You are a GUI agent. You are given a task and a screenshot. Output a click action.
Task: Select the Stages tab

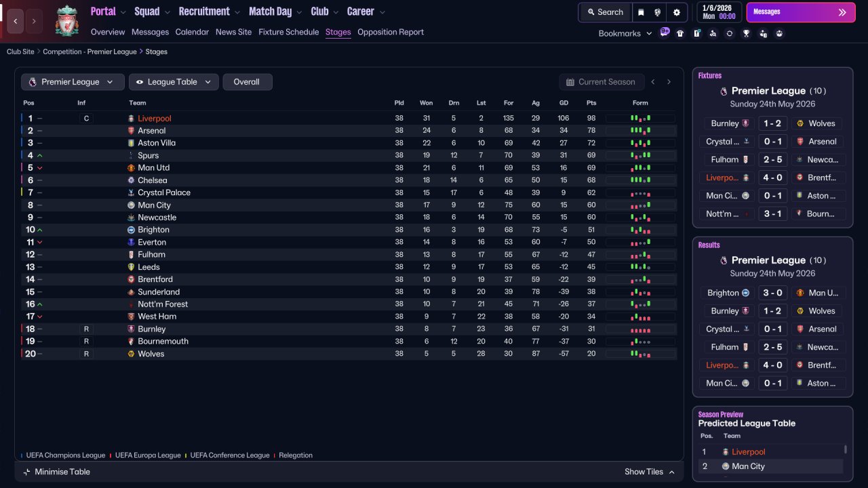(338, 32)
